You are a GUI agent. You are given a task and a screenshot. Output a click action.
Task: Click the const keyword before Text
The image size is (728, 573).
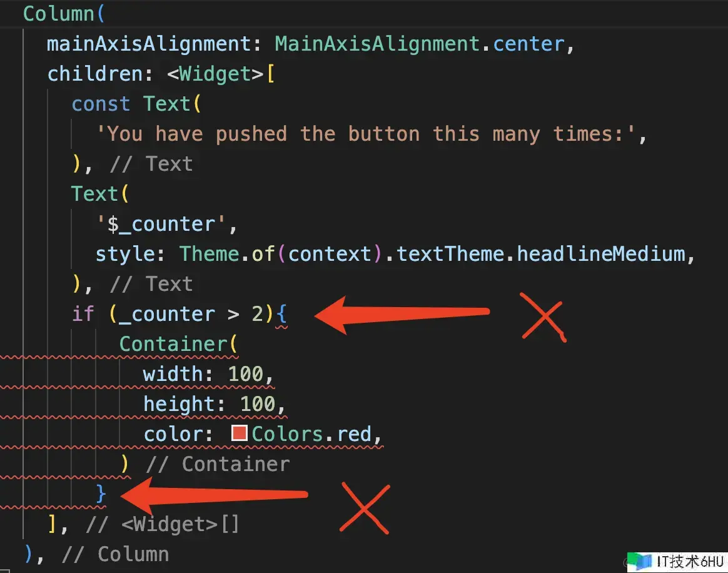click(101, 104)
